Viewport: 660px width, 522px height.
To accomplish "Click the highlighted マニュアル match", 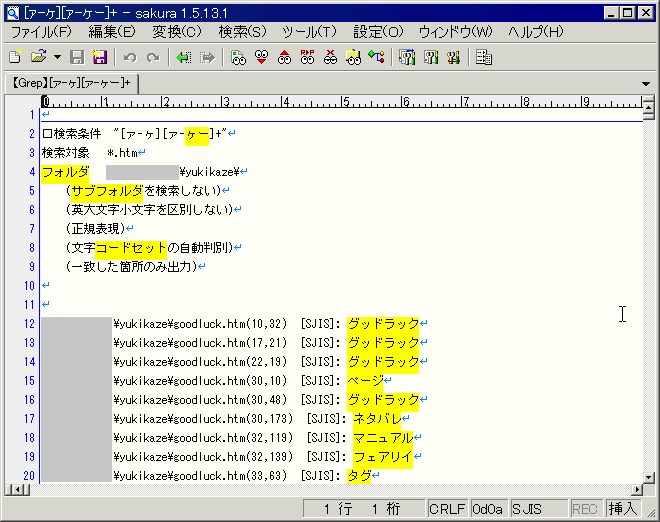I will tap(383, 438).
